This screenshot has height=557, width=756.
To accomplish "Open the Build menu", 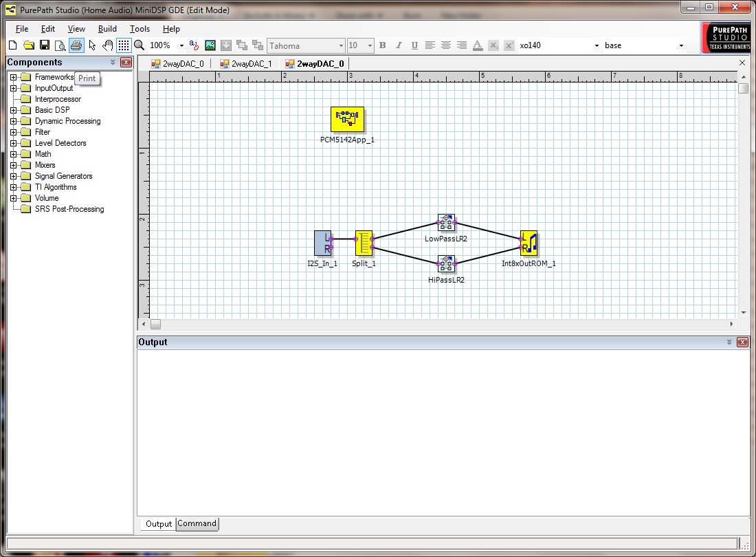I will [x=107, y=29].
